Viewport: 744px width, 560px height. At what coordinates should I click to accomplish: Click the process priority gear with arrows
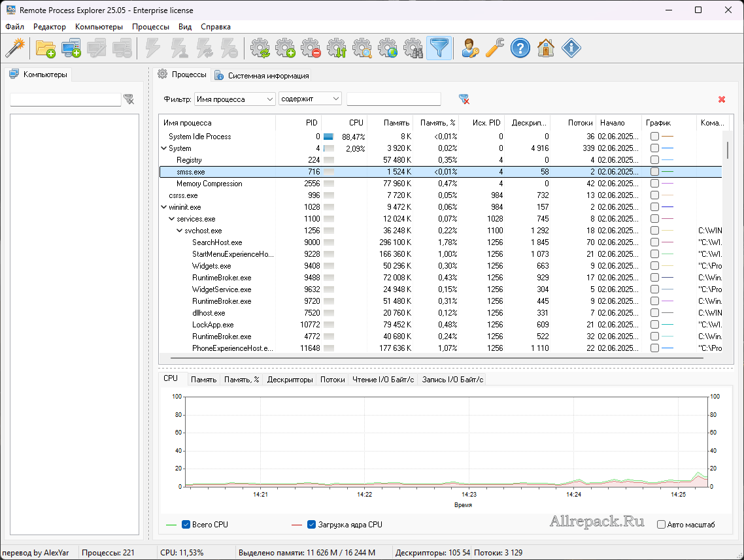pos(337,48)
